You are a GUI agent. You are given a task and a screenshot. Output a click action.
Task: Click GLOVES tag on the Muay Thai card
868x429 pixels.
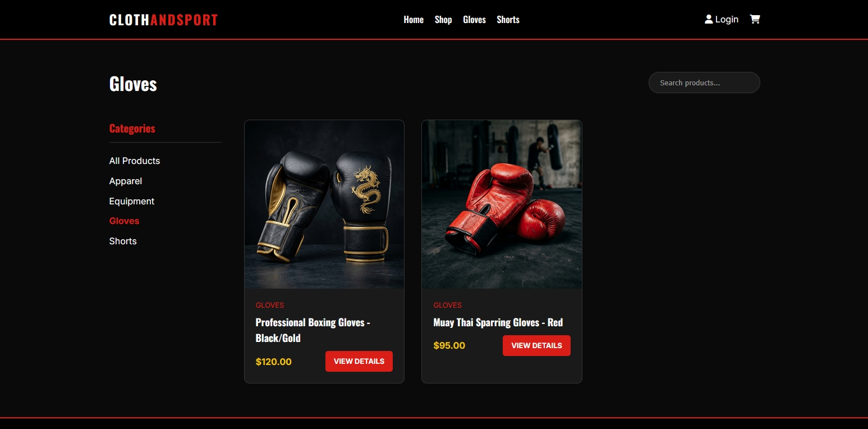[447, 305]
